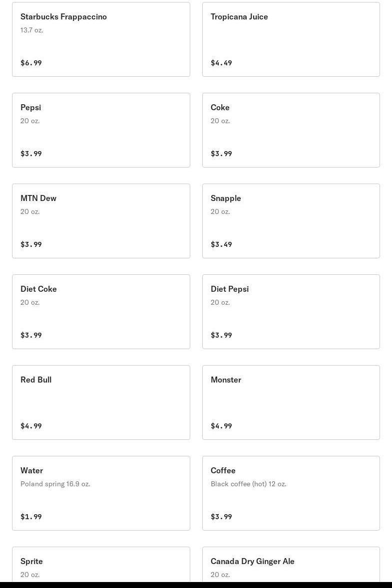Choose the Coffee black hot item

[291, 493]
